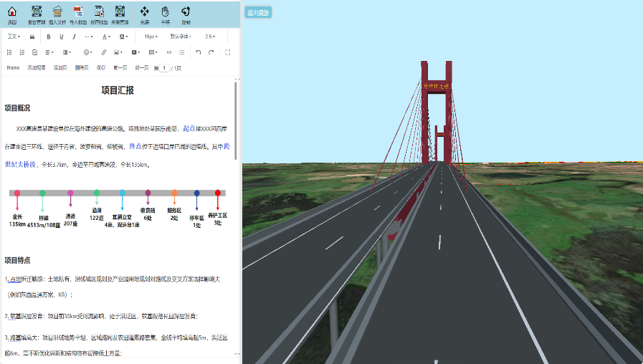
Task: Open report management (报告管理) tool
Action: (37, 14)
